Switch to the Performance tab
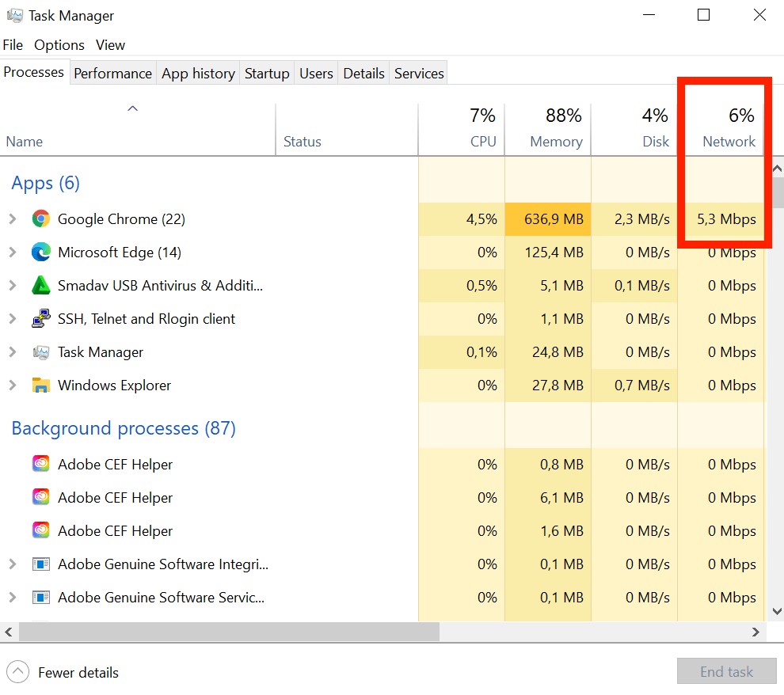 [113, 74]
